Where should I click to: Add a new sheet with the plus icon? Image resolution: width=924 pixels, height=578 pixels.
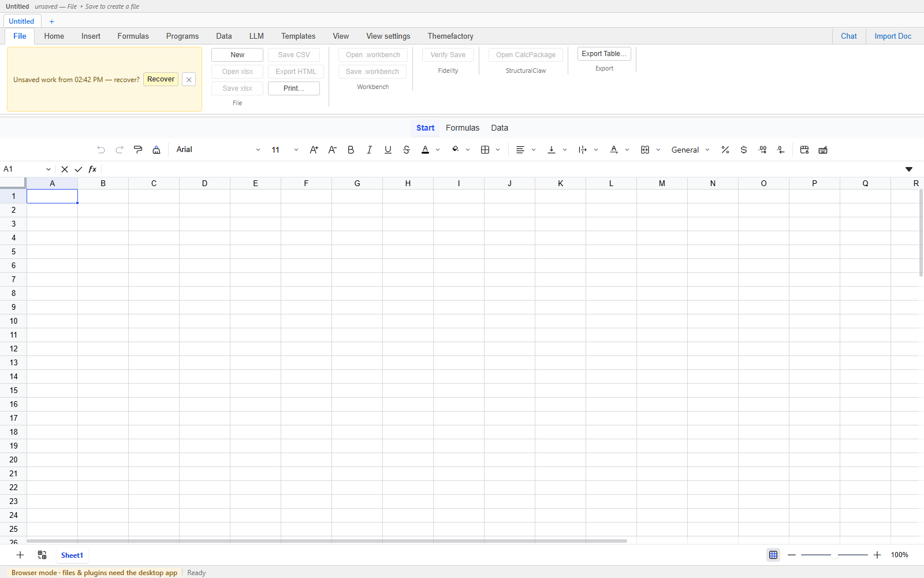[20, 555]
